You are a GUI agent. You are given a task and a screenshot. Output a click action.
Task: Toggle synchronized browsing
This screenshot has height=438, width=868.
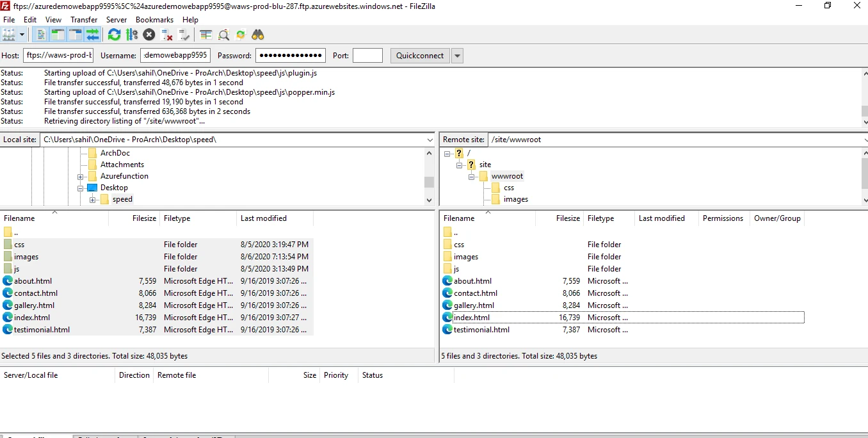tap(240, 35)
